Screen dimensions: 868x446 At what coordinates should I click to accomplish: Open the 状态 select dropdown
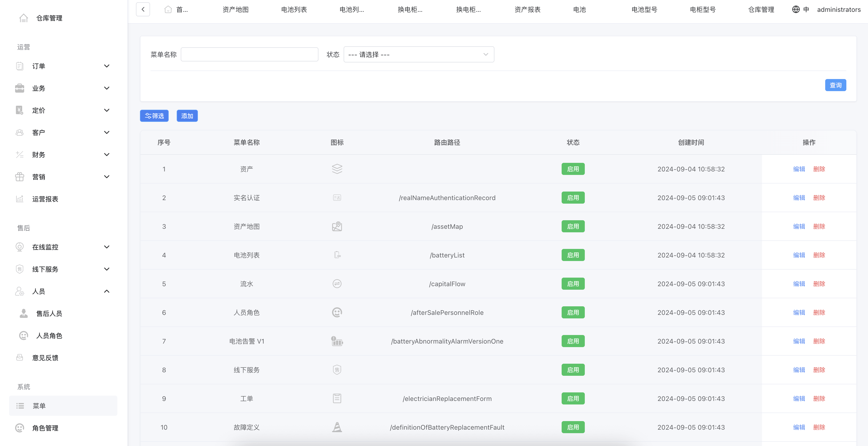(x=418, y=55)
